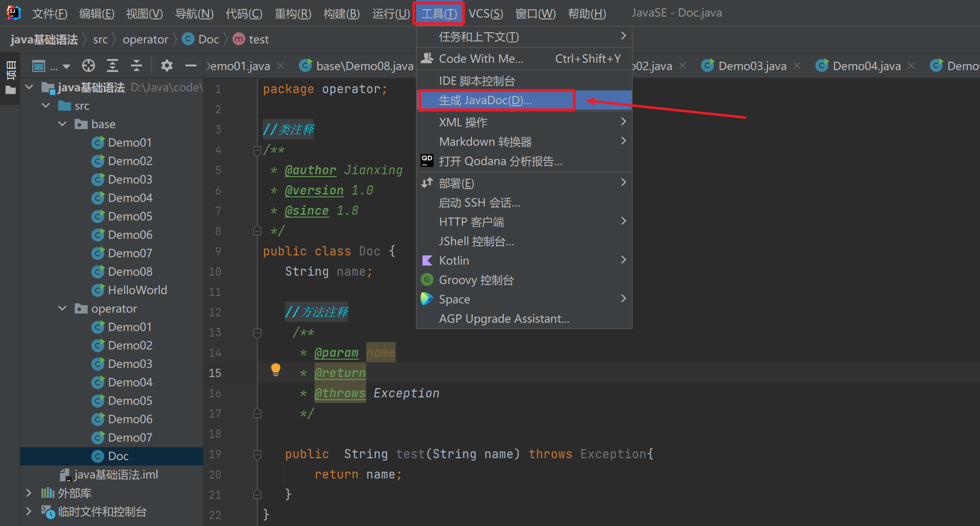The height and width of the screenshot is (526, 980).
Task: Select HelloWorld class in project tree
Action: (x=137, y=290)
